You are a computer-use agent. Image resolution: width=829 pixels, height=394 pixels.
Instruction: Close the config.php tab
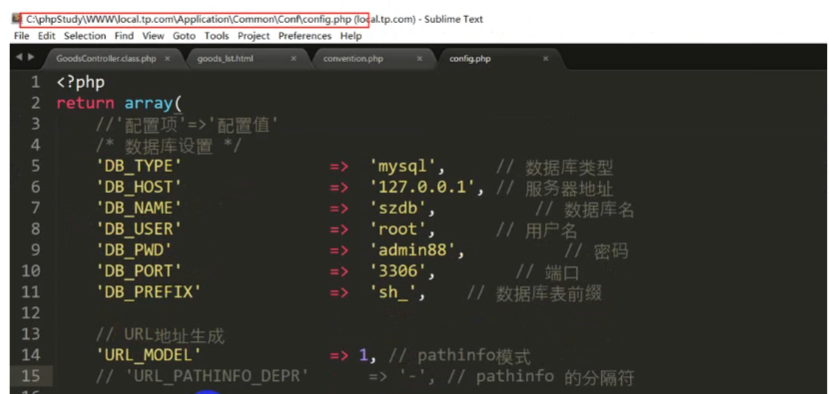click(546, 59)
